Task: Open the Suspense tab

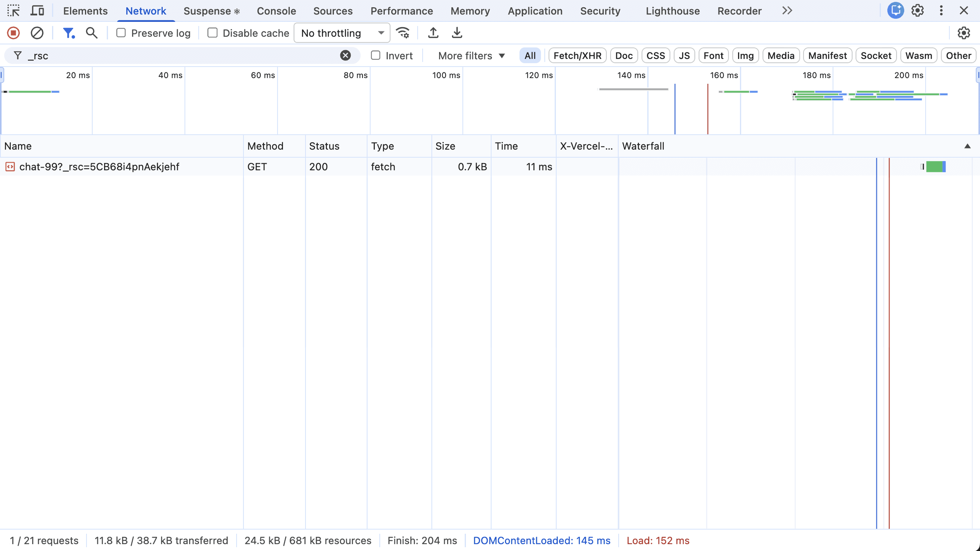Action: pos(212,11)
